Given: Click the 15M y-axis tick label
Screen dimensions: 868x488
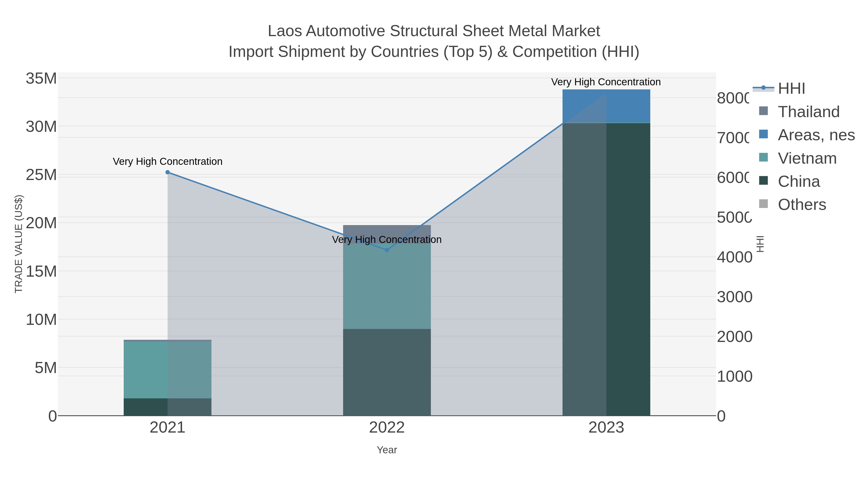Looking at the screenshot, I should coord(41,271).
